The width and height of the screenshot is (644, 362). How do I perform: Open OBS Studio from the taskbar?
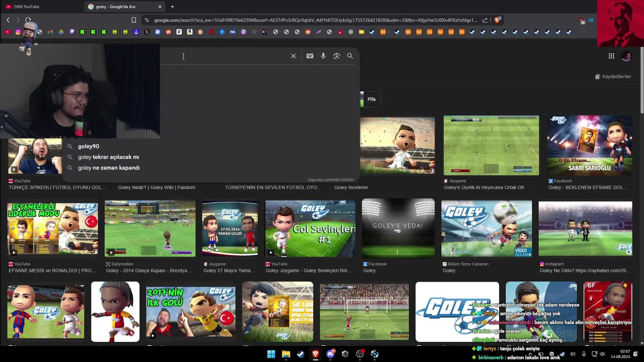point(360,354)
